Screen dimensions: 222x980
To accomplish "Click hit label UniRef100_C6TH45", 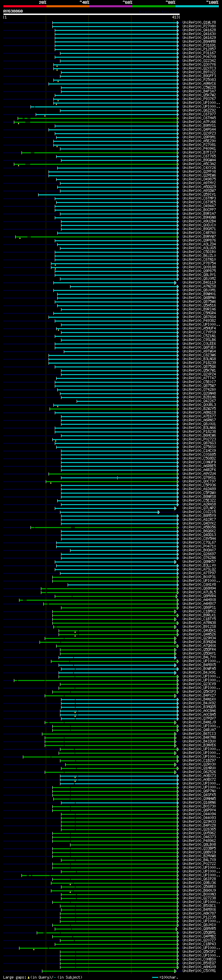I will 199,118.
